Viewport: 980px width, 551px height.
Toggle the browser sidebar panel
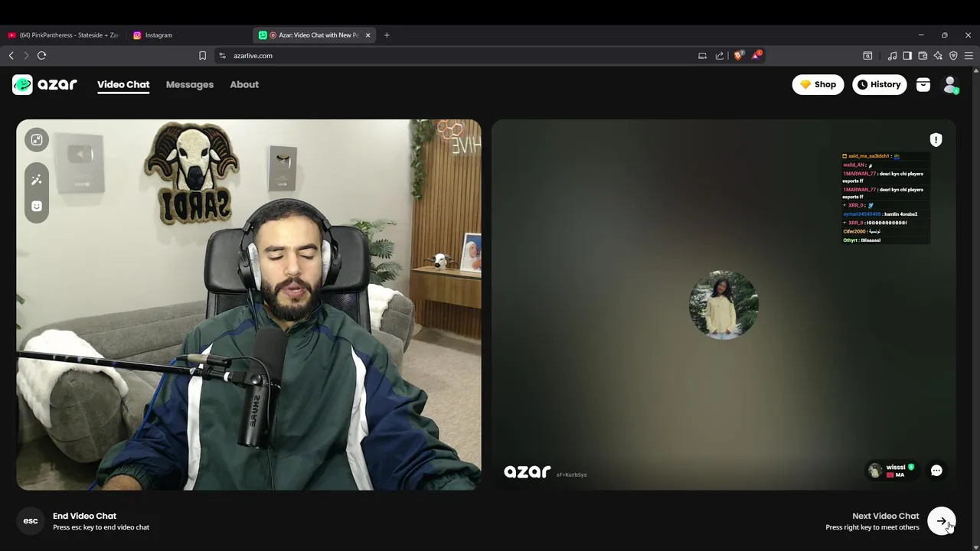(907, 55)
